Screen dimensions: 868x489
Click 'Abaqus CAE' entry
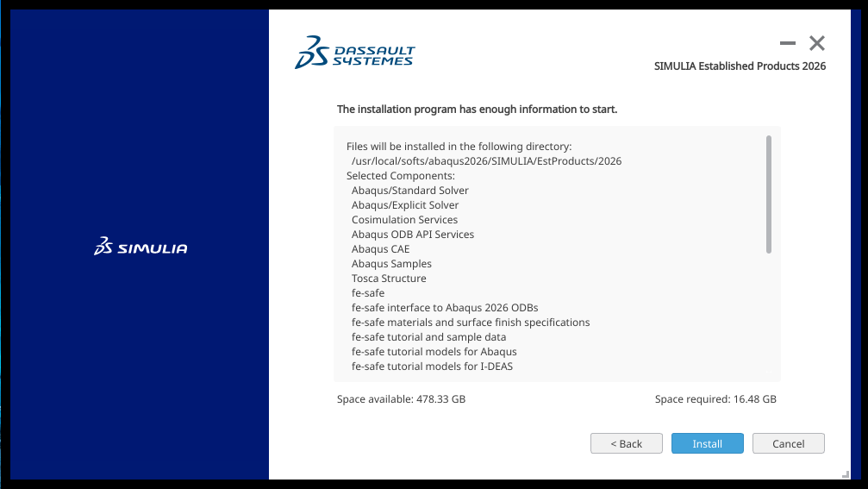point(380,249)
